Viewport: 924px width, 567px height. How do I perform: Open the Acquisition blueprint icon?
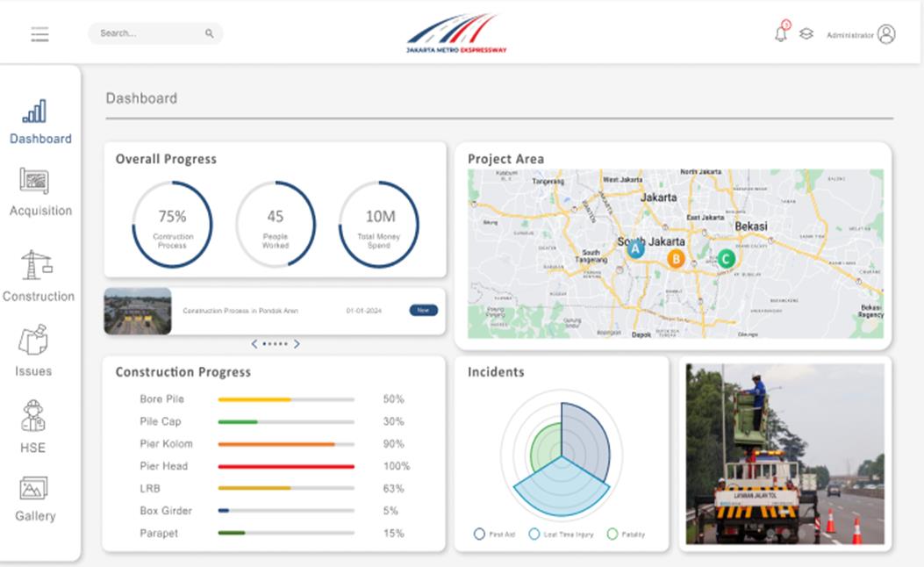pyautogui.click(x=34, y=181)
